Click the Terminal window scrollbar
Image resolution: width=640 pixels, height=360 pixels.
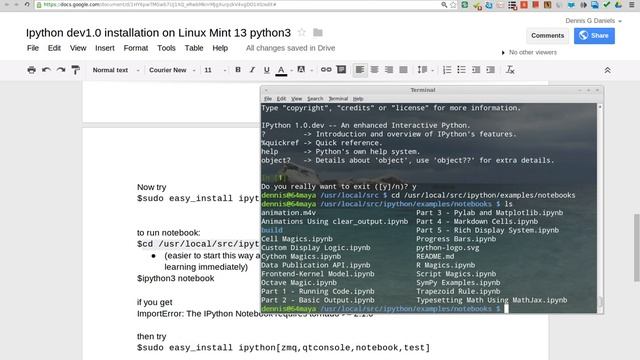click(600, 208)
